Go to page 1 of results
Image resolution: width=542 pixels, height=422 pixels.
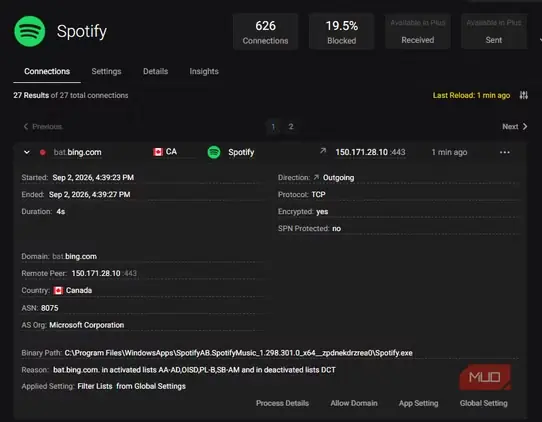pyautogui.click(x=273, y=127)
